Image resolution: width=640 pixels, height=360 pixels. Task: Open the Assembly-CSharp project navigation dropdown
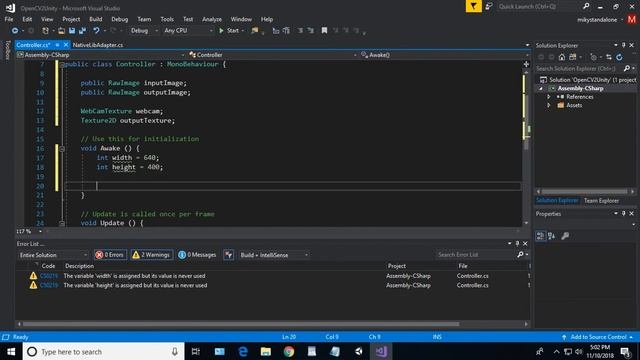(101, 55)
